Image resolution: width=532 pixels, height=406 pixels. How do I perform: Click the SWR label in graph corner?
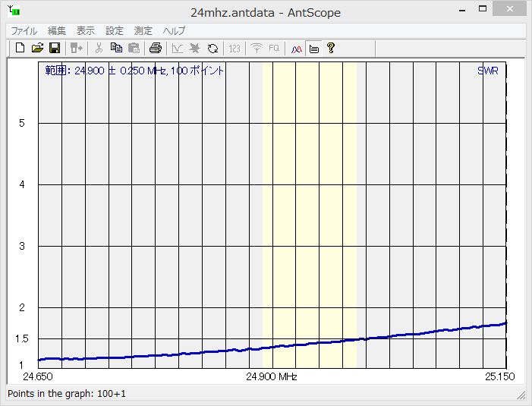click(x=487, y=71)
